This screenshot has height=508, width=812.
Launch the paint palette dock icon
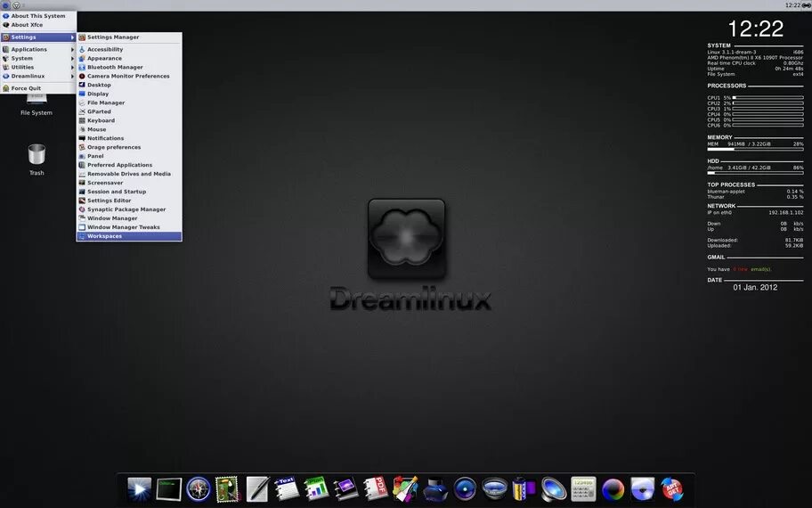point(405,488)
